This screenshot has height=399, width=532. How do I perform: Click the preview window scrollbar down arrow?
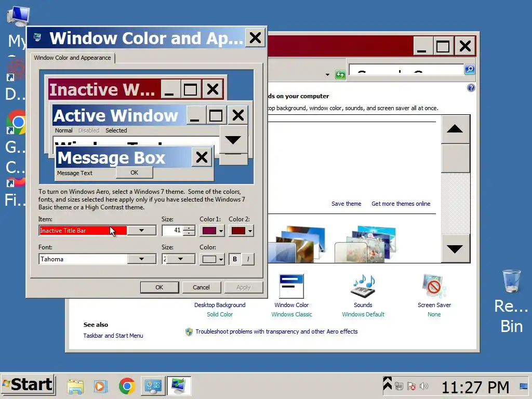pos(233,139)
